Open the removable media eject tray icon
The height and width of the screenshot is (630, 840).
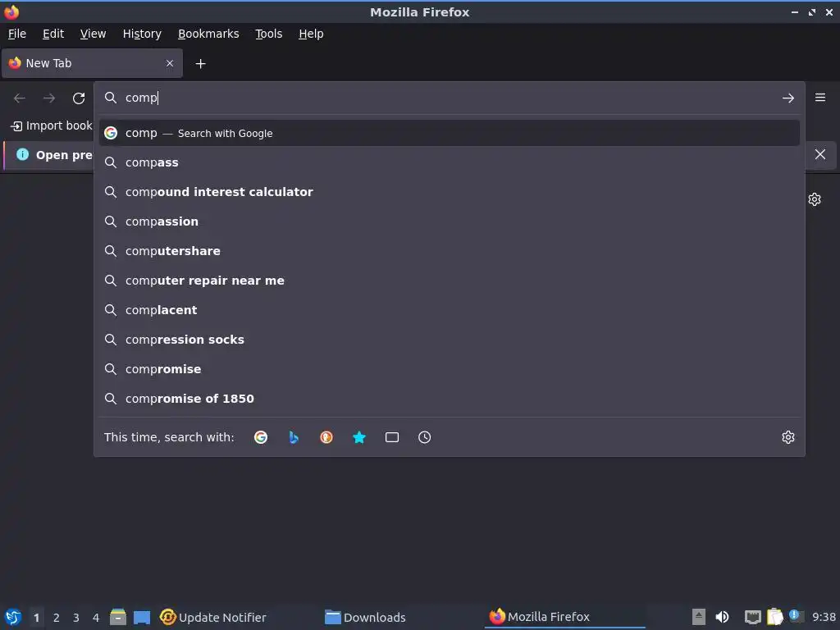(699, 617)
